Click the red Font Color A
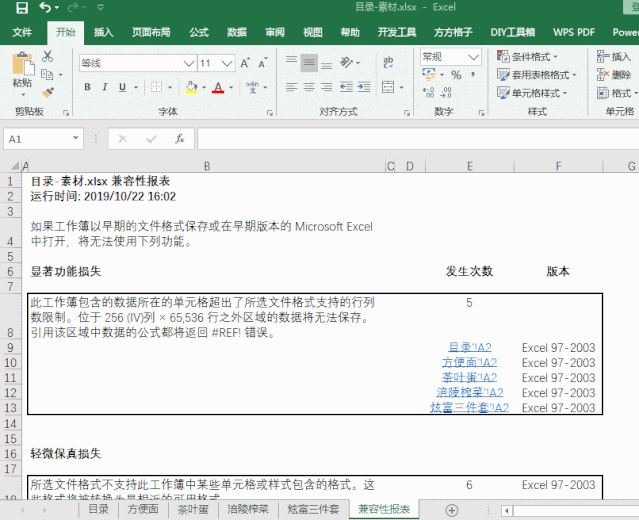The image size is (639, 520). tap(218, 87)
